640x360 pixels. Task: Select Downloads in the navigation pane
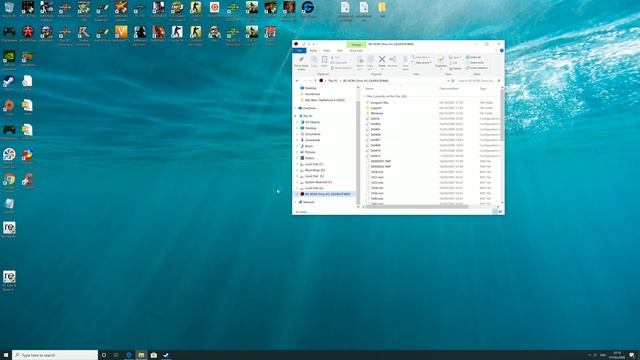pyautogui.click(x=312, y=140)
